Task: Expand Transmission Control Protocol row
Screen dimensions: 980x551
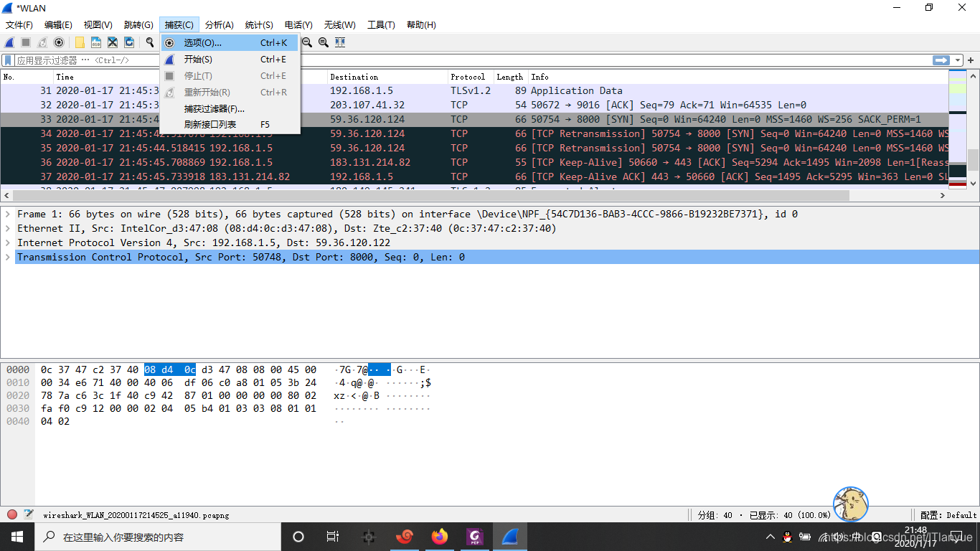Action: (8, 257)
